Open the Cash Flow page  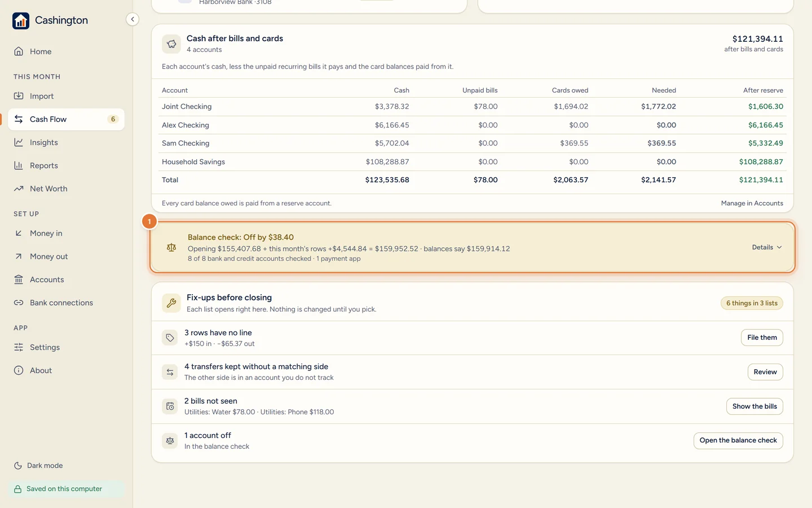pyautogui.click(x=67, y=119)
